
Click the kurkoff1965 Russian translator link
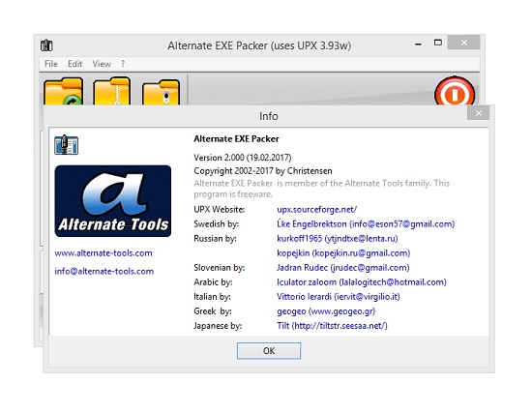point(338,239)
